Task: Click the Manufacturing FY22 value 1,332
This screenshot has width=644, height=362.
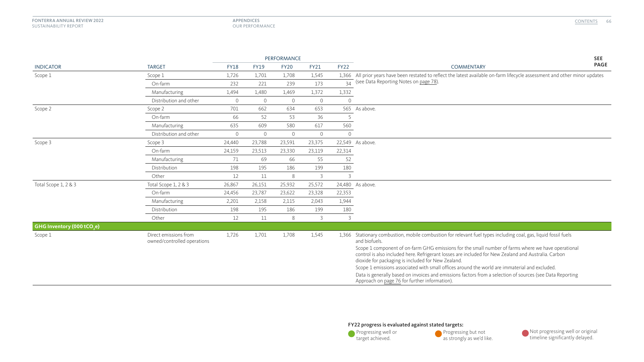Action: [345, 92]
